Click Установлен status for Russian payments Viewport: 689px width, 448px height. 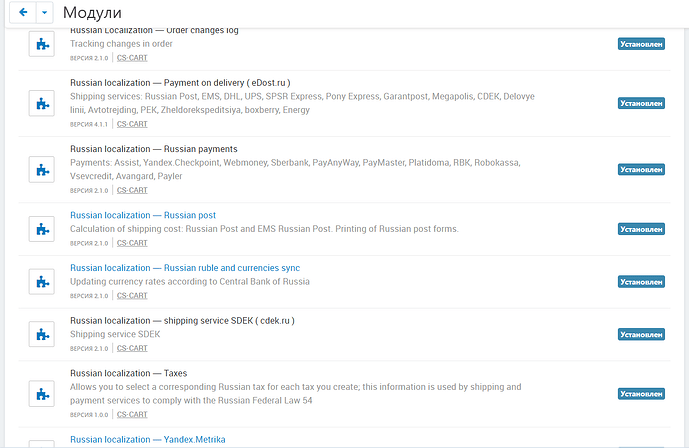coord(641,170)
